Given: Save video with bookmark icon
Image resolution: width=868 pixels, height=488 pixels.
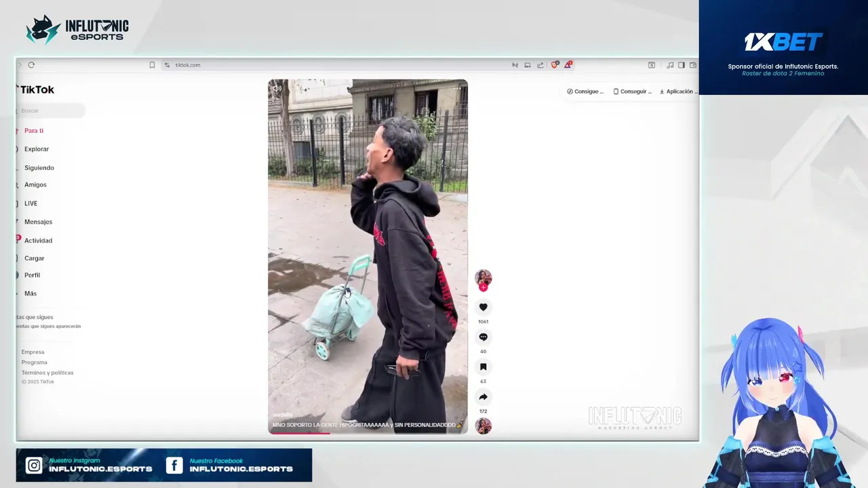Looking at the screenshot, I should 483,367.
